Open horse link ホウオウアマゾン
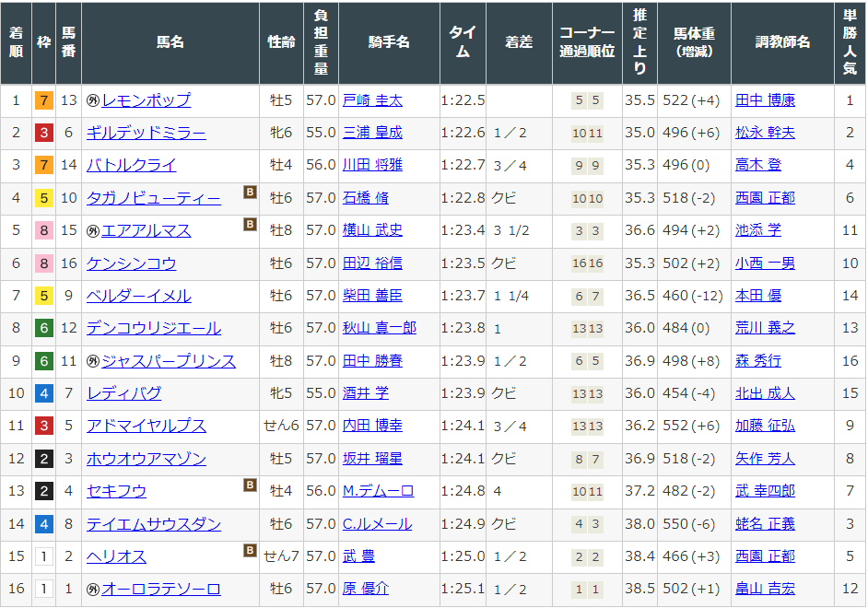 click(x=147, y=459)
